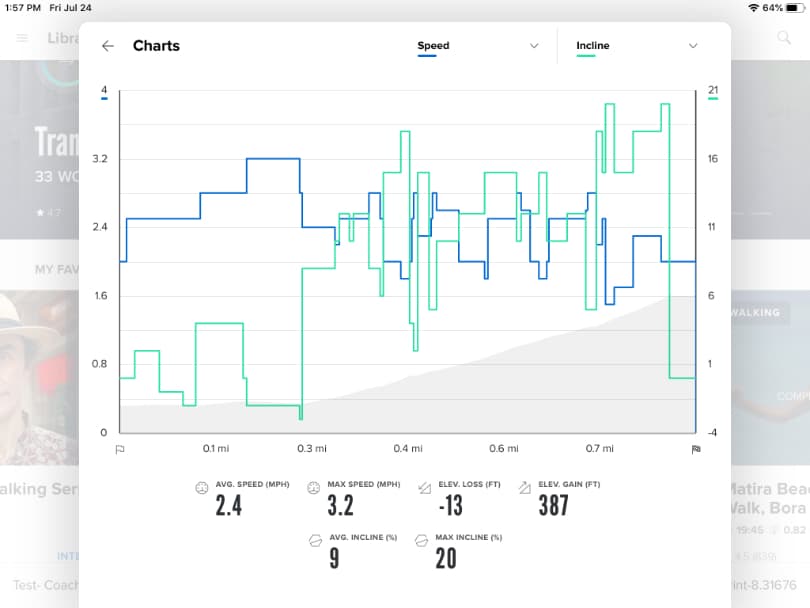The height and width of the screenshot is (608, 810).
Task: Click the max speed speedometer icon
Action: pyautogui.click(x=313, y=485)
